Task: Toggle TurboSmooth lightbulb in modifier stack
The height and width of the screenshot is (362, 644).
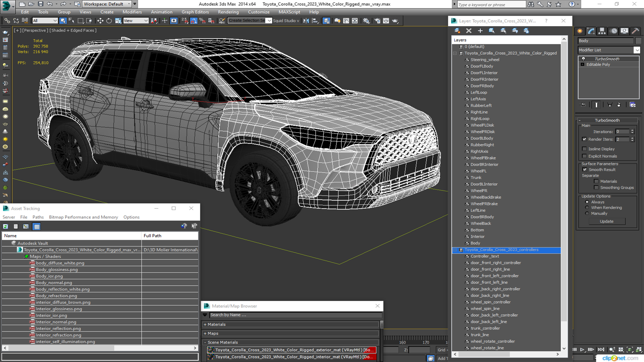Action: [x=583, y=59]
